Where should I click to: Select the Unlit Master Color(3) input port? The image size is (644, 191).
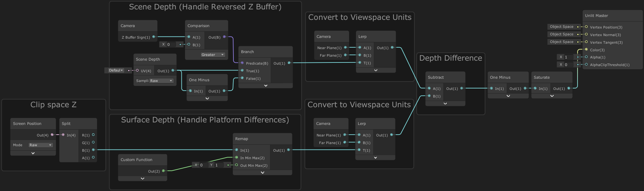(586, 49)
